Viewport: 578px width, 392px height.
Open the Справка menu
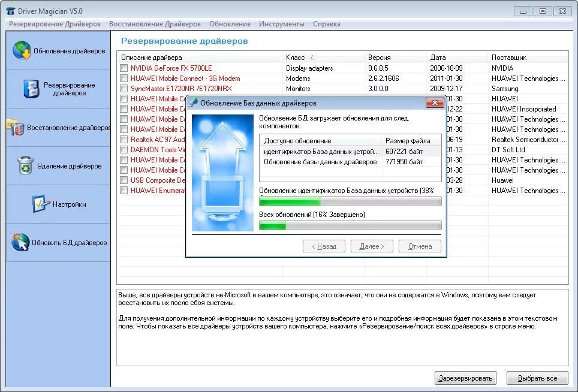(x=326, y=24)
